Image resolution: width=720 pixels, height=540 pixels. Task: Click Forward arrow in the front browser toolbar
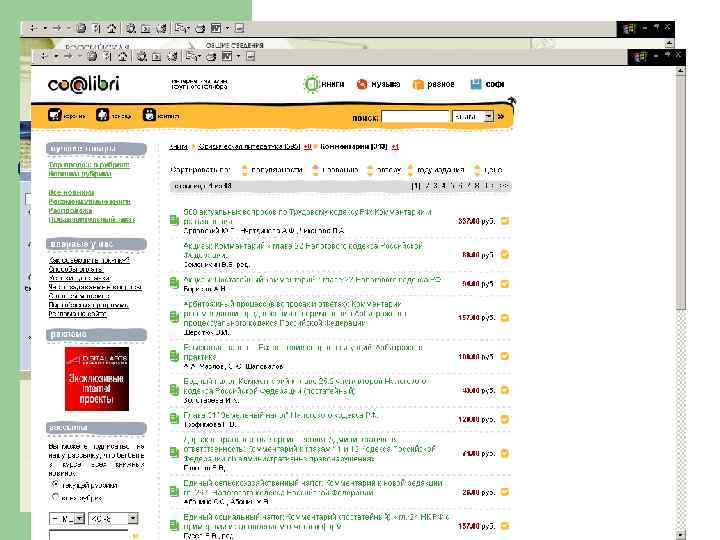pyautogui.click(x=68, y=56)
